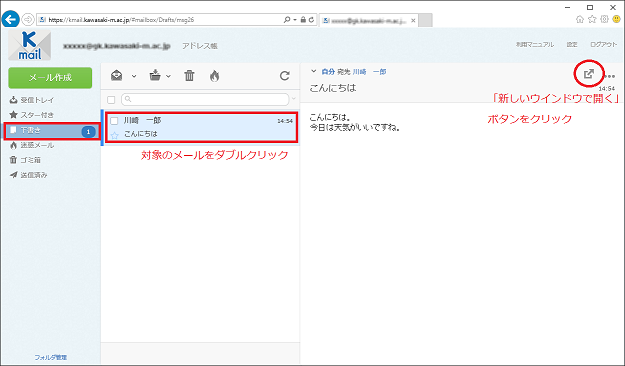Click the address bar search magnifier icon

point(287,20)
